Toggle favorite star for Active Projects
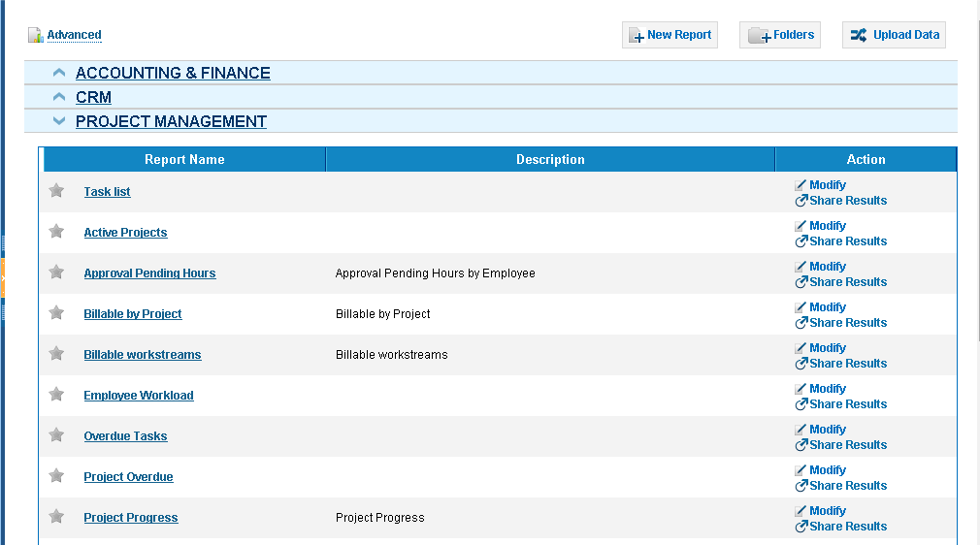 pyautogui.click(x=56, y=231)
